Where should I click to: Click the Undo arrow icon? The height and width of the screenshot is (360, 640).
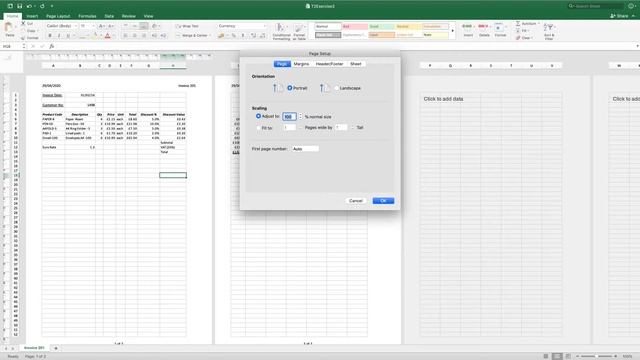click(x=29, y=6)
